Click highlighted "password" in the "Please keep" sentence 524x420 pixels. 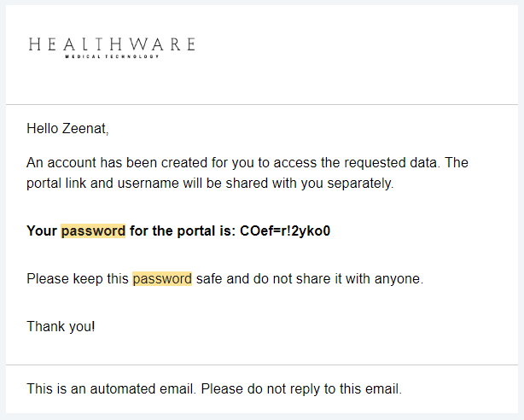[162, 278]
